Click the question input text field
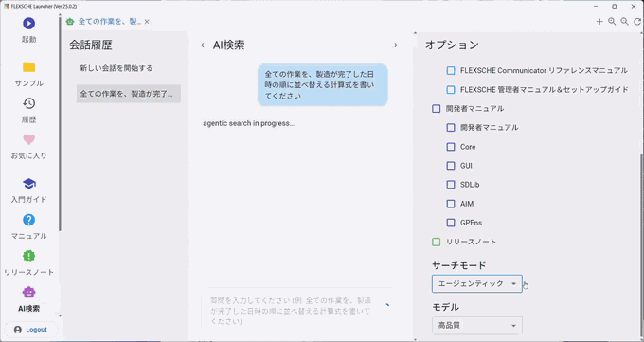Screen dimensions: 644x342 (291, 311)
